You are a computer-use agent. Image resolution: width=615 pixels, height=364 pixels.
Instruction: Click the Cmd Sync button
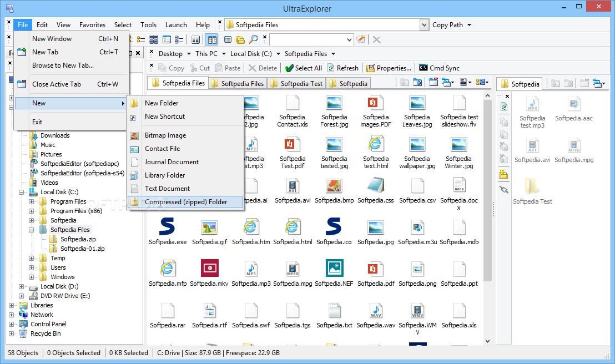tap(439, 68)
